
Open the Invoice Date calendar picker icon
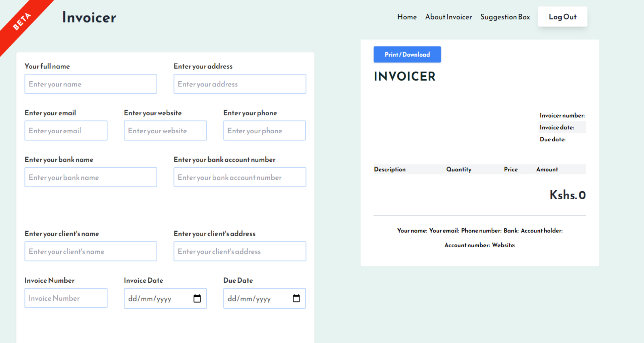click(x=197, y=298)
